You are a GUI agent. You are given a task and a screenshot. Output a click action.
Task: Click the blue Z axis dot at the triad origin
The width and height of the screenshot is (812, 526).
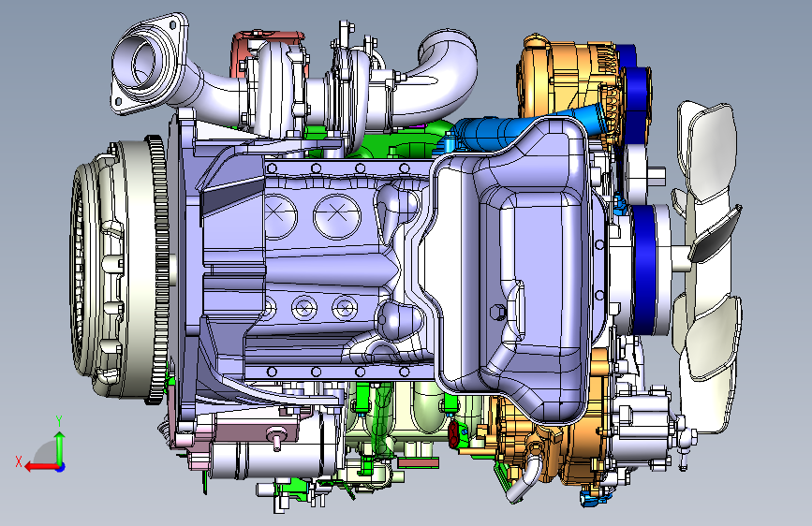61,467
